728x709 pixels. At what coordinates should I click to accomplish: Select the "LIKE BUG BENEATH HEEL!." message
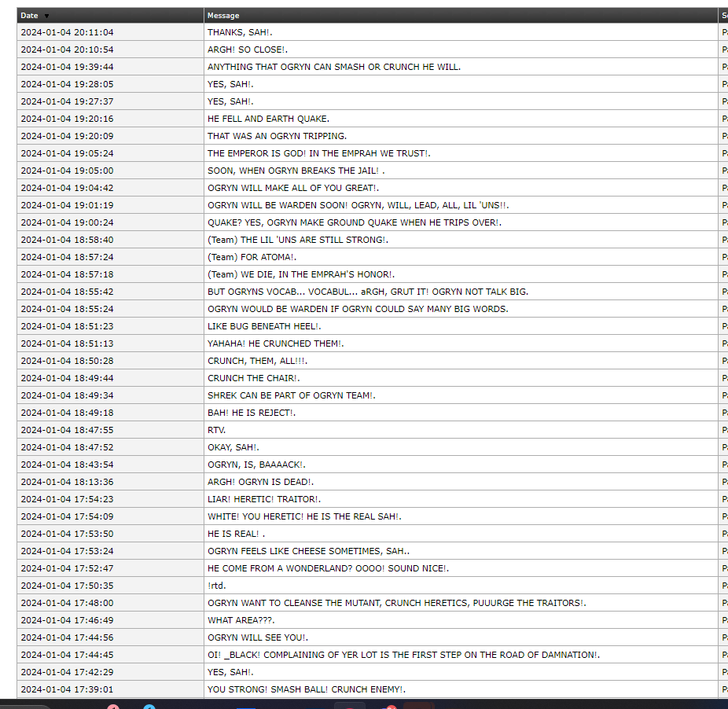click(264, 326)
